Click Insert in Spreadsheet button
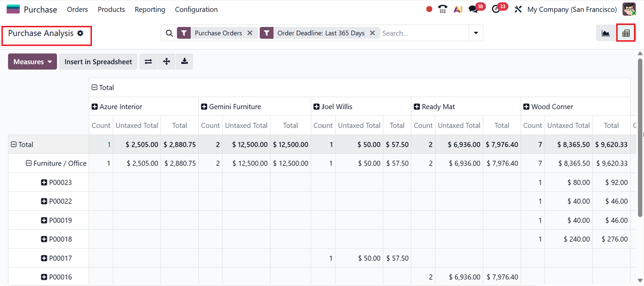Image resolution: width=644 pixels, height=286 pixels. pyautogui.click(x=98, y=62)
